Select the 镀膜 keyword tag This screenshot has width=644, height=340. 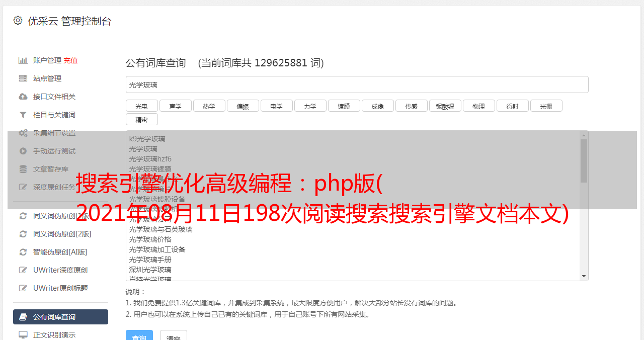click(x=344, y=106)
